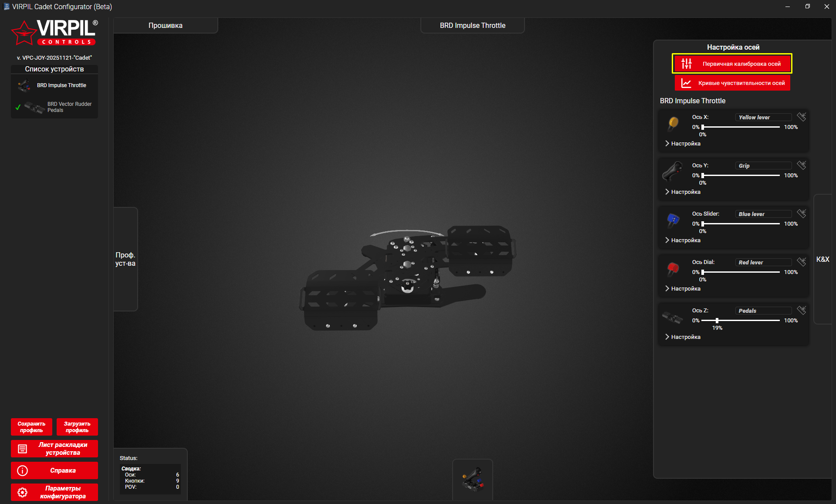
Task: Click the ruler calibration icon for Ось Dial
Action: pos(801,262)
